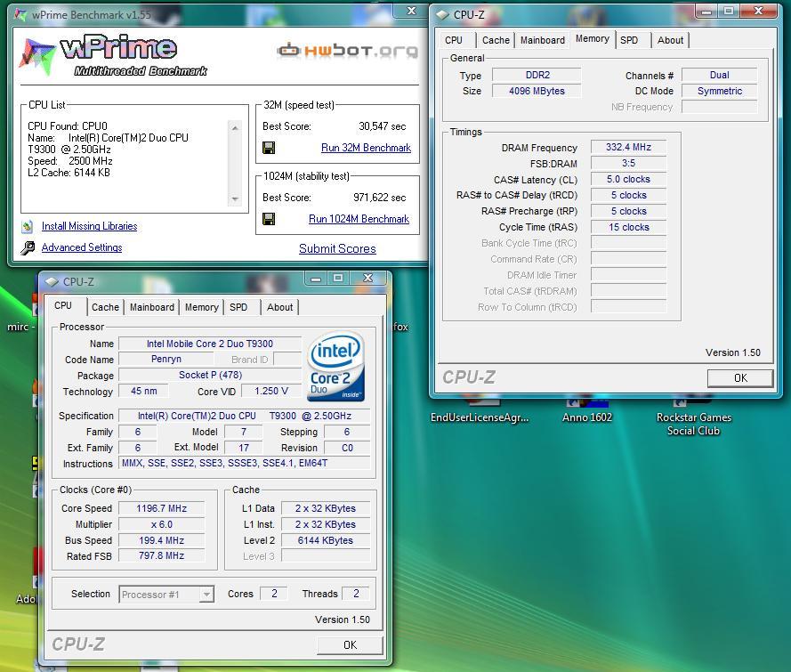The height and width of the screenshot is (672, 791).
Task: Click the save icon beside 1024M benchmark
Action: click(269, 218)
